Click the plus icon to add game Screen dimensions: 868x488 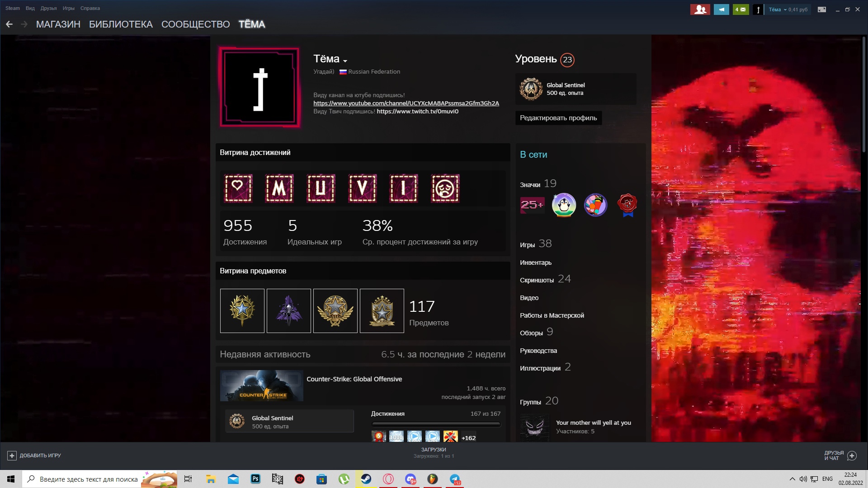12,455
